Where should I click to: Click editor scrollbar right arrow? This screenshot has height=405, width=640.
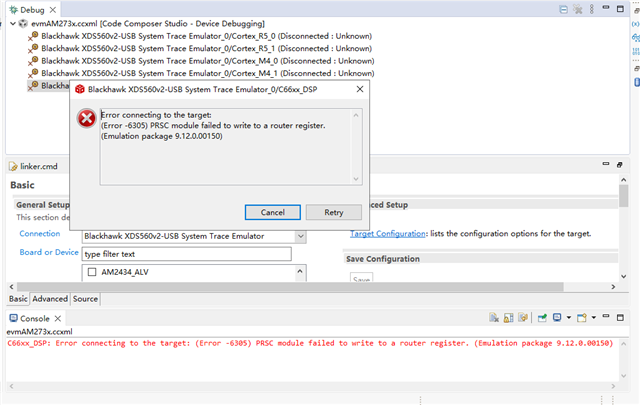click(x=613, y=287)
